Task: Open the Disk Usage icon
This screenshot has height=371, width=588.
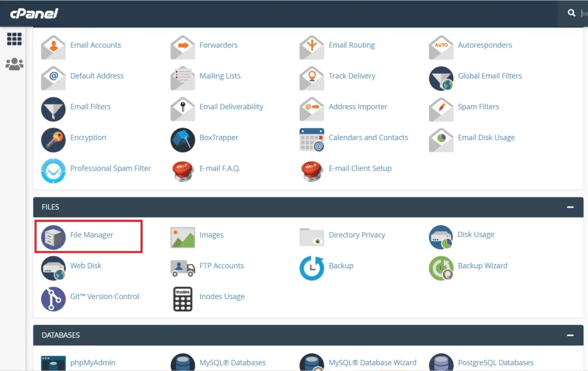Action: point(441,237)
